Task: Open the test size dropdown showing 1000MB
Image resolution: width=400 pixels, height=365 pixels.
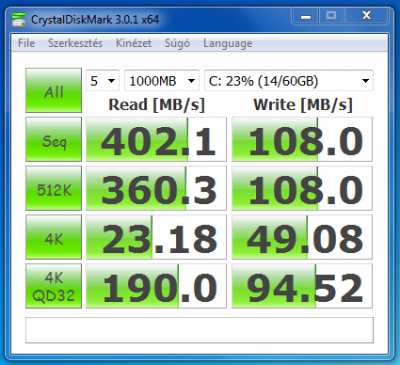Action: coord(162,80)
